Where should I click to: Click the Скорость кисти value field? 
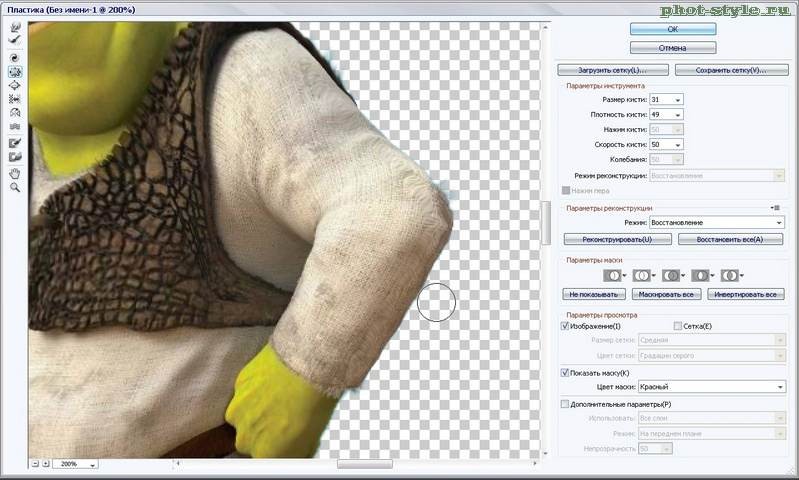click(x=661, y=145)
